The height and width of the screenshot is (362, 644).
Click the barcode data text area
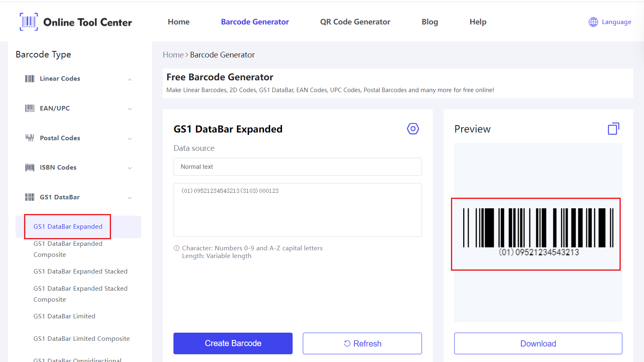[x=298, y=210]
